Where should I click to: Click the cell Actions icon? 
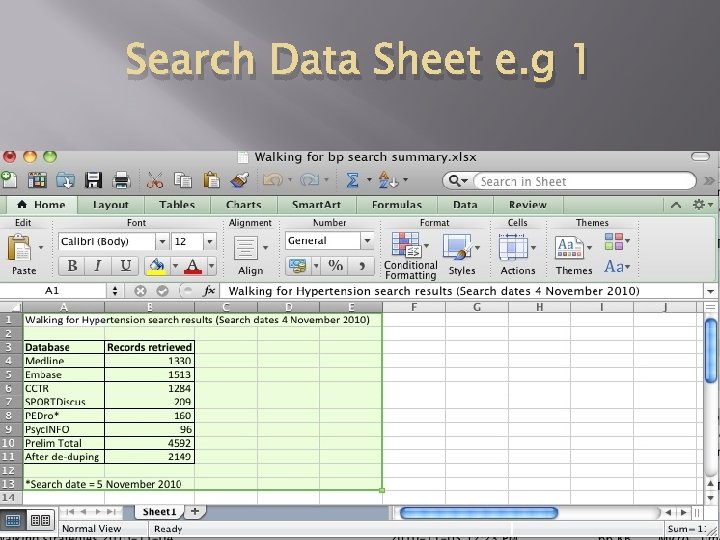coord(513,247)
